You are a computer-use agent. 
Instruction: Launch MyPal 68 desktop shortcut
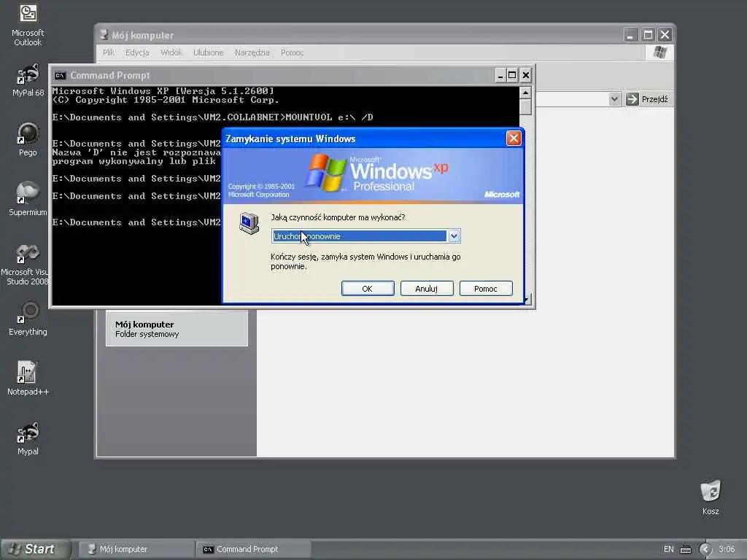(28, 80)
